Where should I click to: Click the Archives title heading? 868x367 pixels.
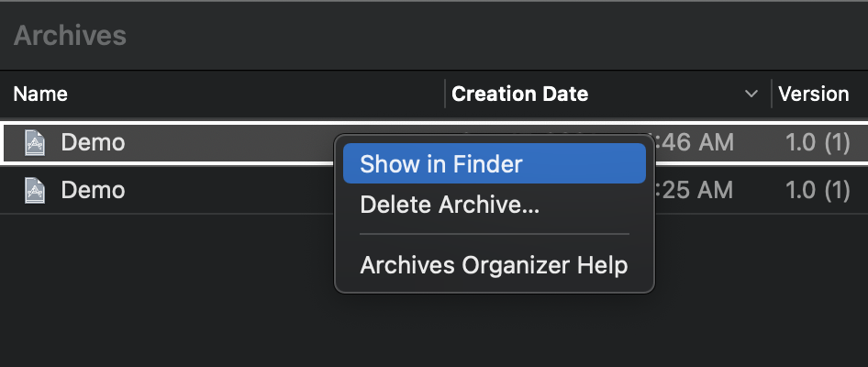[x=70, y=36]
